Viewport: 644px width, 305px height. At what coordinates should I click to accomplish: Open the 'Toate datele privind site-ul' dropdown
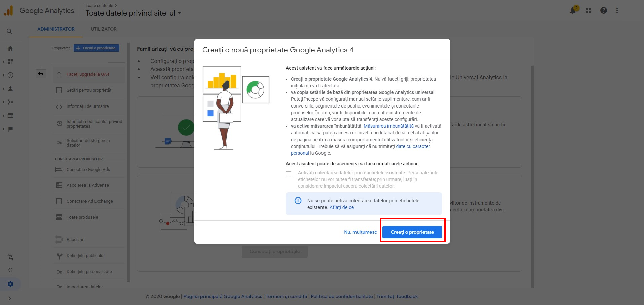pos(133,13)
